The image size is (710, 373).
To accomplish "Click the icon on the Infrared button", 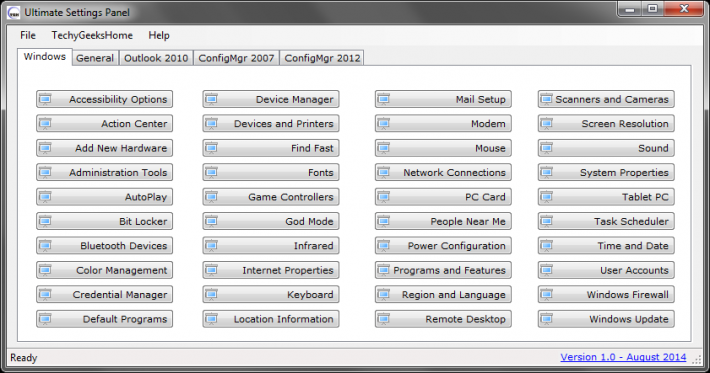I will pyautogui.click(x=211, y=246).
